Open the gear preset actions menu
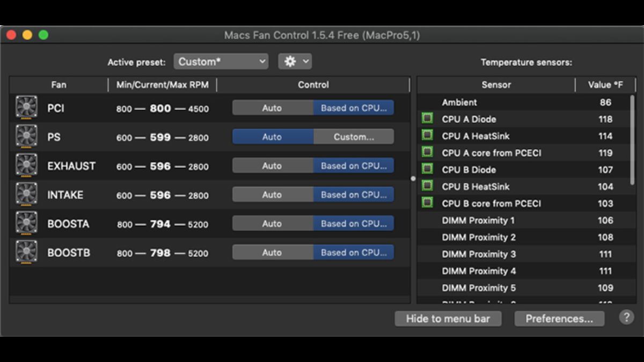Screen dimensions: 644x362 [295, 61]
